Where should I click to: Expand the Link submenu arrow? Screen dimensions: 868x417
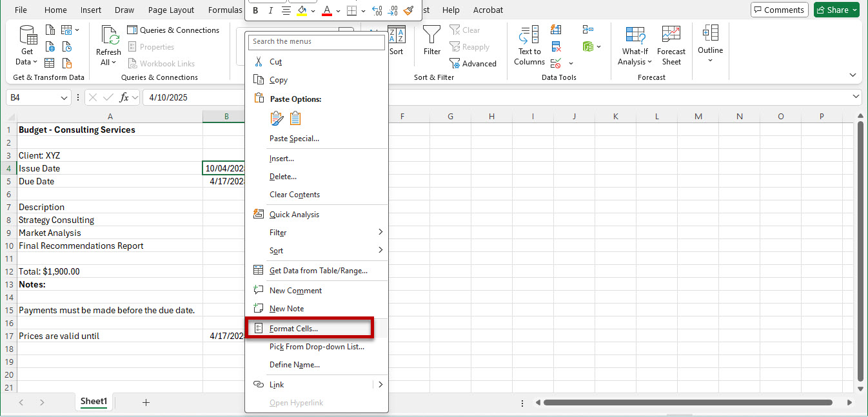[380, 384]
